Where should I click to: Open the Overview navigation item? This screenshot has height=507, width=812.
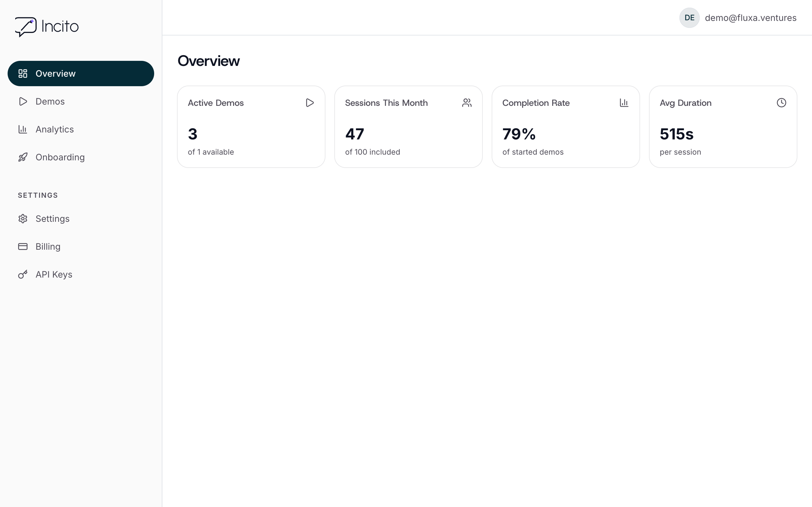coord(56,74)
